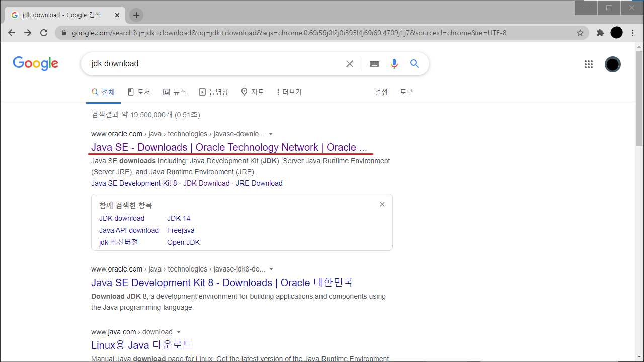Switch to the 뉴스 tab

(175, 92)
